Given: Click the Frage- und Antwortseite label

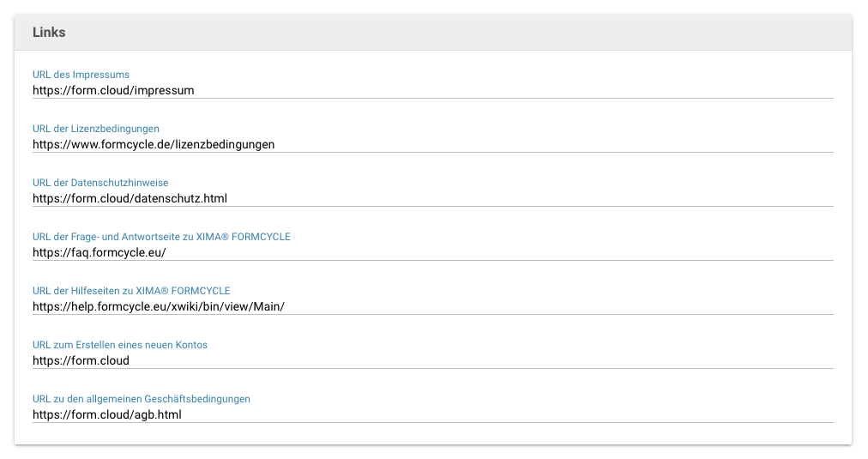Looking at the screenshot, I should tap(161, 237).
